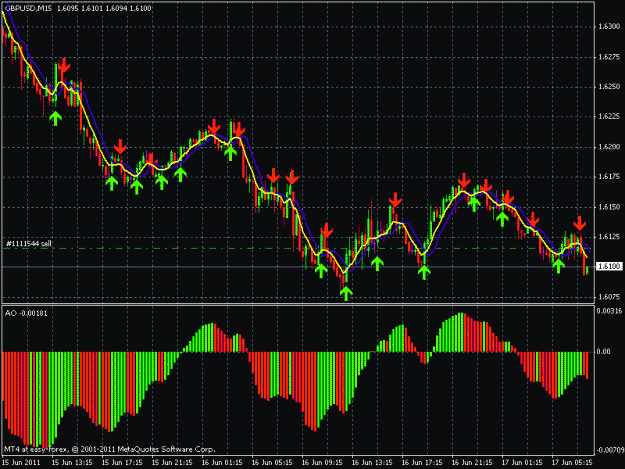Select the 16 Jun 01:15 time label

coord(222,463)
